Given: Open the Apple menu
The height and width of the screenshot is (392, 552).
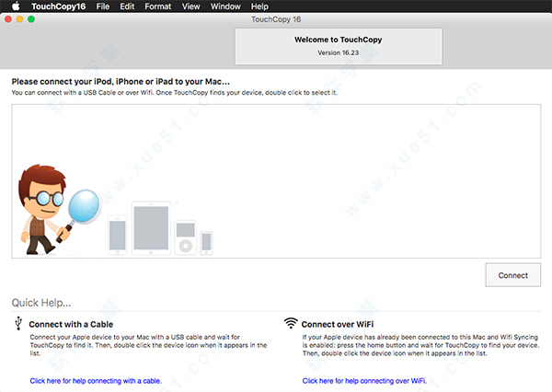Looking at the screenshot, I should pyautogui.click(x=17, y=6).
